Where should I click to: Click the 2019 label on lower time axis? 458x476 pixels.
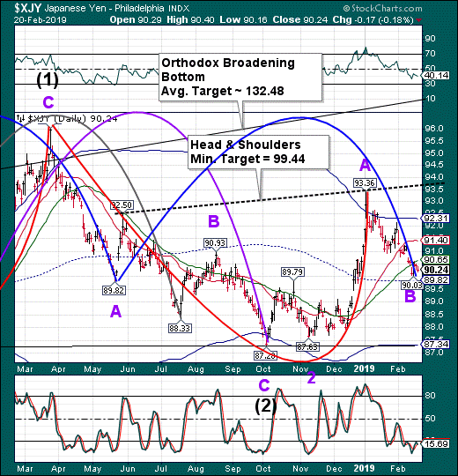click(x=365, y=468)
